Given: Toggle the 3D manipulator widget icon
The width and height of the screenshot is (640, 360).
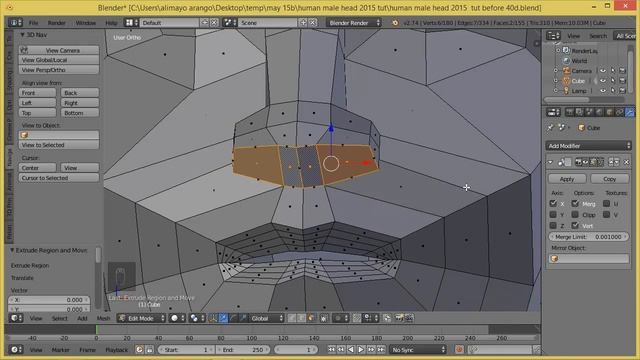Looking at the screenshot, I should [x=213, y=318].
